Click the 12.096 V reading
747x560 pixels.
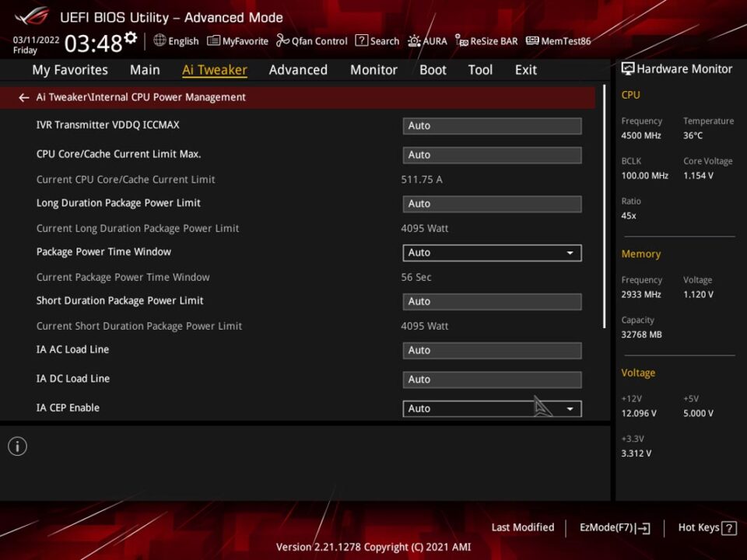point(638,413)
